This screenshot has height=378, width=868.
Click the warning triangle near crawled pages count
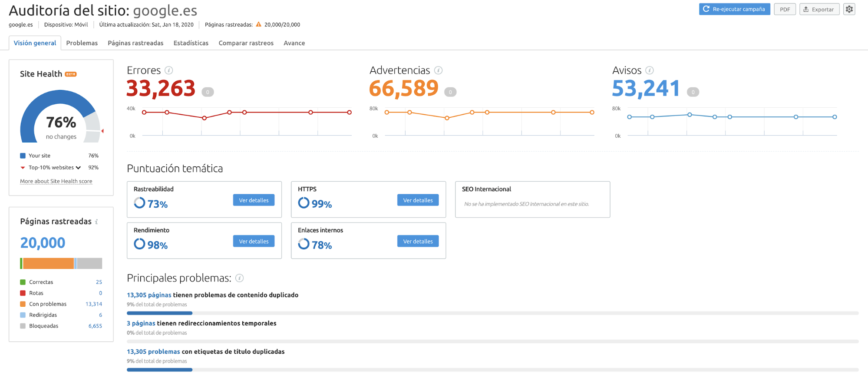(x=258, y=25)
